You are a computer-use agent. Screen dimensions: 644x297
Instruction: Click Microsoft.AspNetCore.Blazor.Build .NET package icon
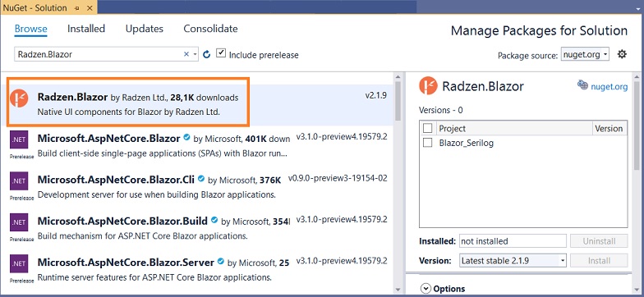tap(19, 222)
